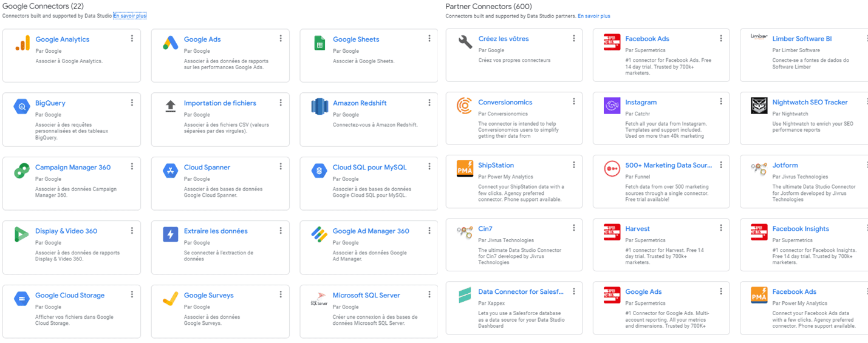Click 'Par Xappex' text under Data Connector
The width and height of the screenshot is (868, 343).
pyautogui.click(x=491, y=304)
